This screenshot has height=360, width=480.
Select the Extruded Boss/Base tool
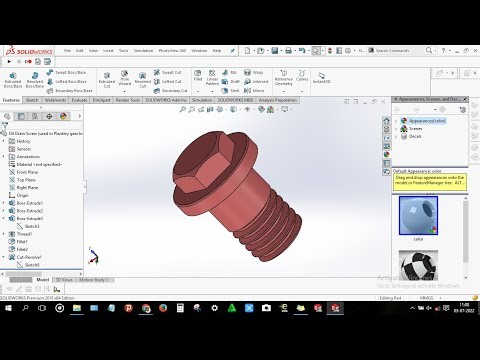click(13, 80)
